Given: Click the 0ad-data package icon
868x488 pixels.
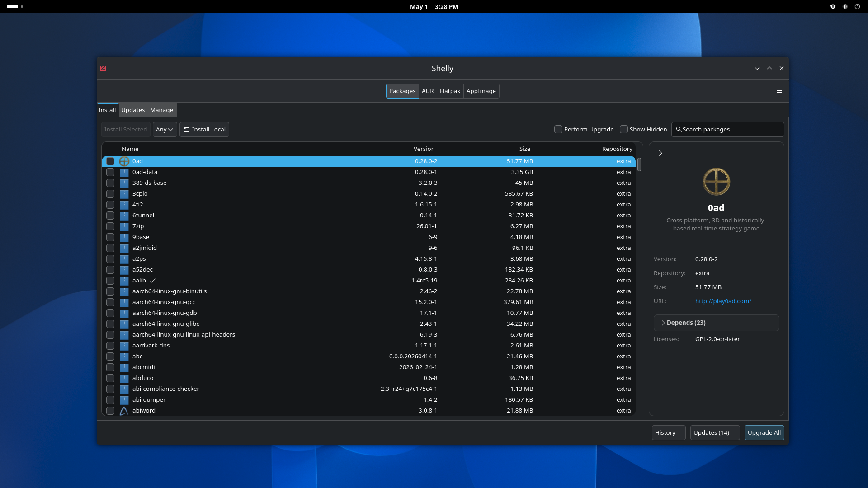Looking at the screenshot, I should 124,172.
